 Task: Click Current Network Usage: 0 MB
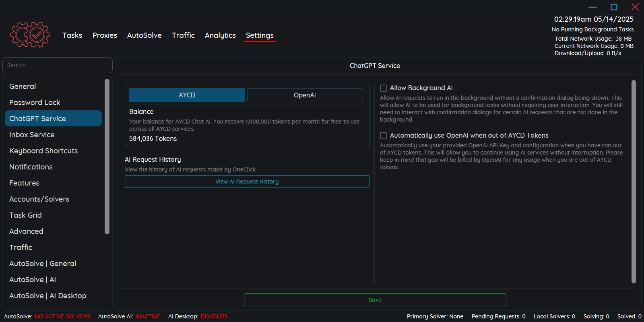pos(594,46)
